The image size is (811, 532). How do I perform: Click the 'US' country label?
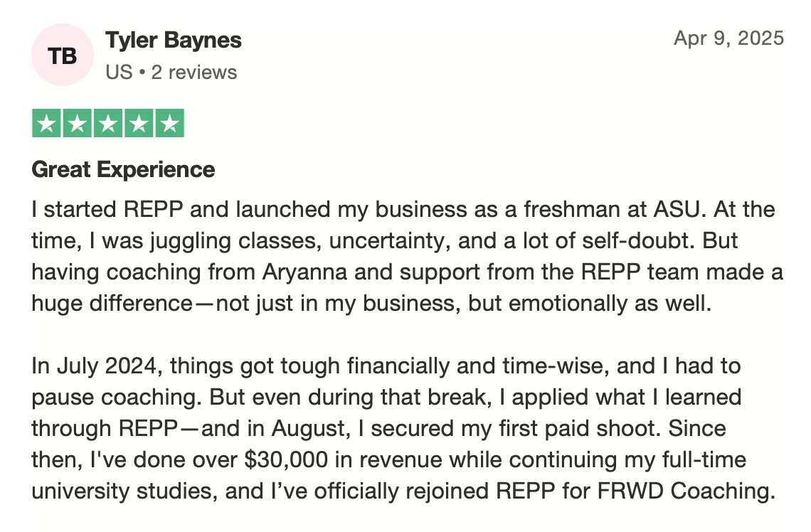(119, 73)
